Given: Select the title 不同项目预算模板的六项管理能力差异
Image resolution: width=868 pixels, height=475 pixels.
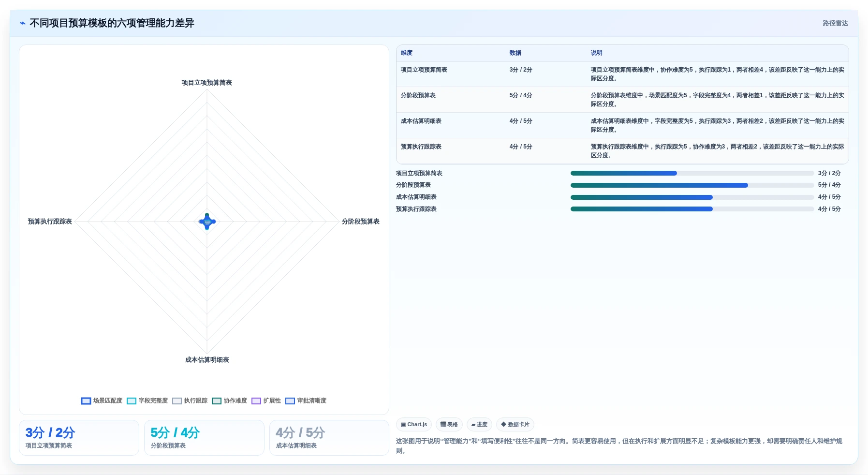Looking at the screenshot, I should [x=112, y=23].
